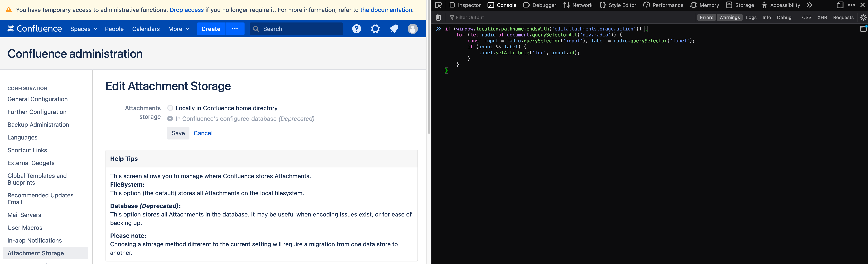Open the Confluence help question mark icon

357,29
